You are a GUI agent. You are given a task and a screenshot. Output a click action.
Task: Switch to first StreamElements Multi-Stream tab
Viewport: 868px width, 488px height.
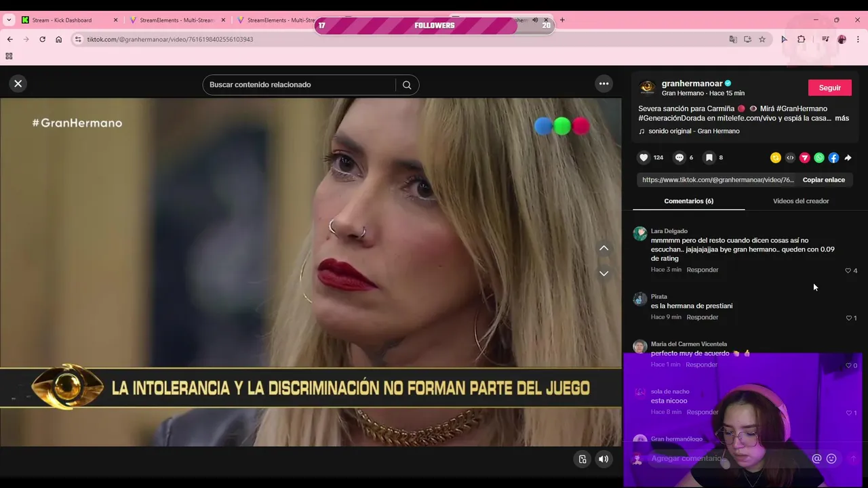tap(176, 20)
